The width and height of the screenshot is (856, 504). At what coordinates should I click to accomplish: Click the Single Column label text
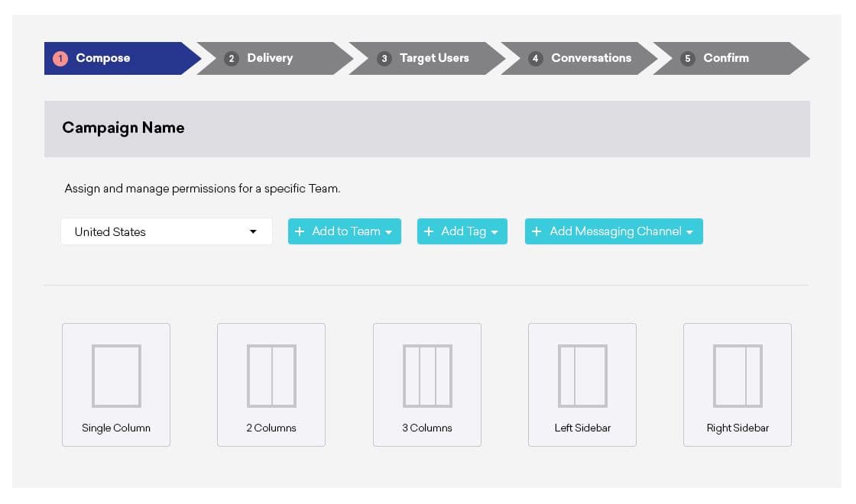pyautogui.click(x=116, y=428)
